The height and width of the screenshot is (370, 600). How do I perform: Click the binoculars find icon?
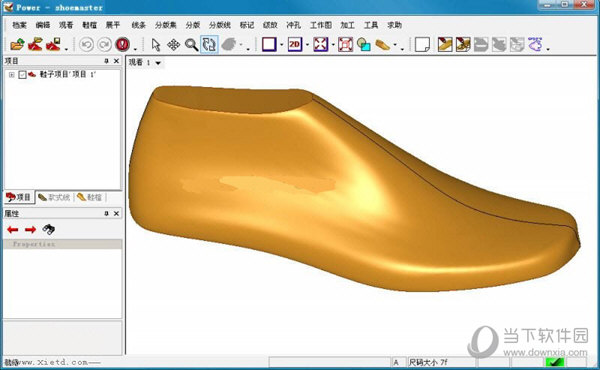point(49,229)
